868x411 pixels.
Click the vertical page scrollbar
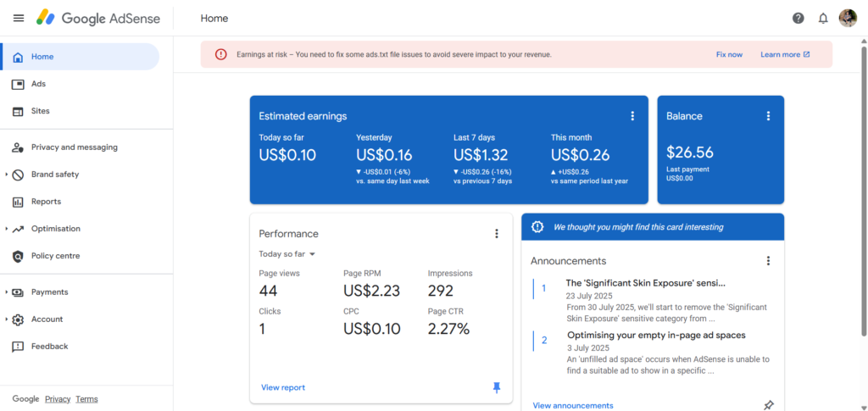pos(864,191)
